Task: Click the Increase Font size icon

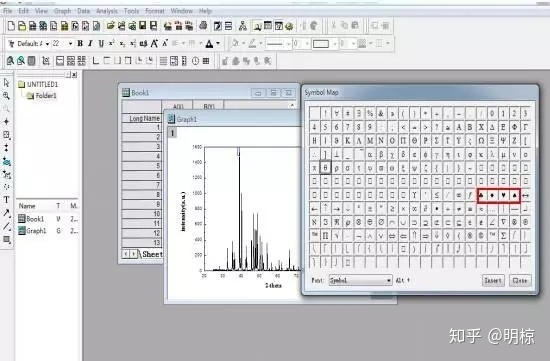Action: (x=154, y=44)
